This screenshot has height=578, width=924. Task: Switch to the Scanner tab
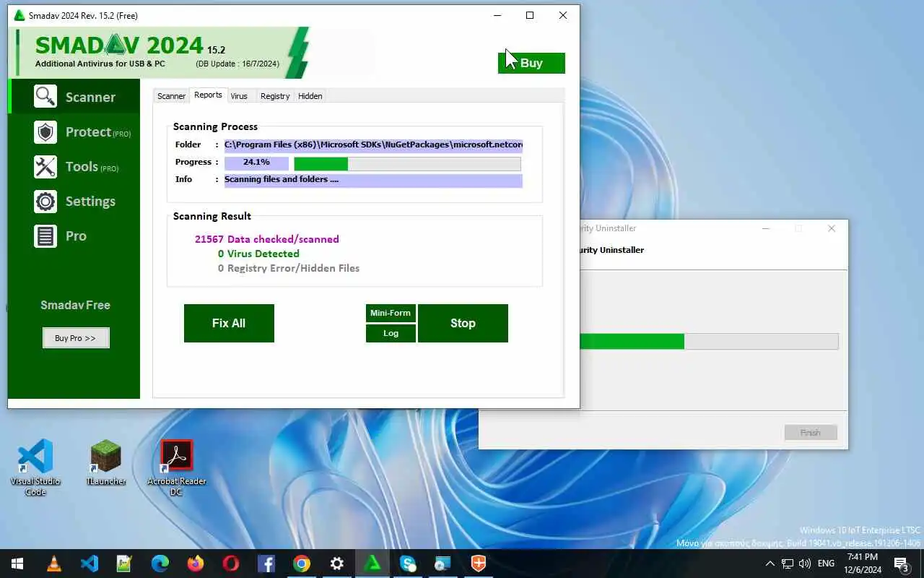pyautogui.click(x=171, y=96)
